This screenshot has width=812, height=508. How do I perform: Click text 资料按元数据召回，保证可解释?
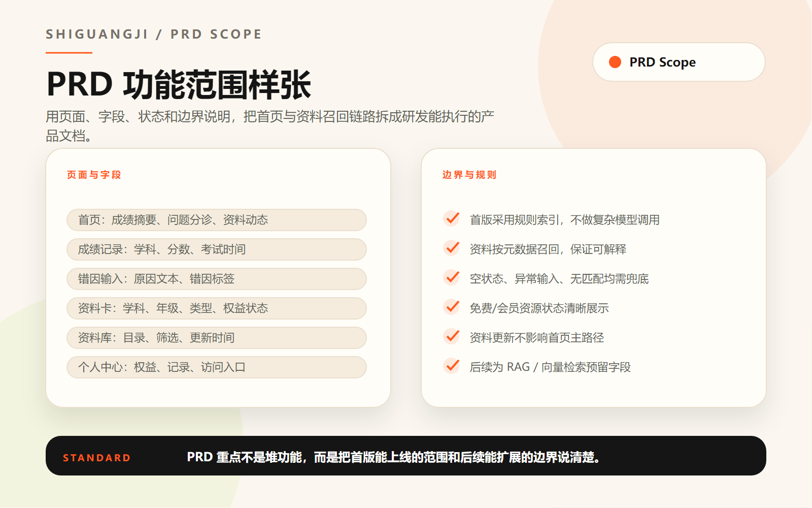tap(548, 249)
